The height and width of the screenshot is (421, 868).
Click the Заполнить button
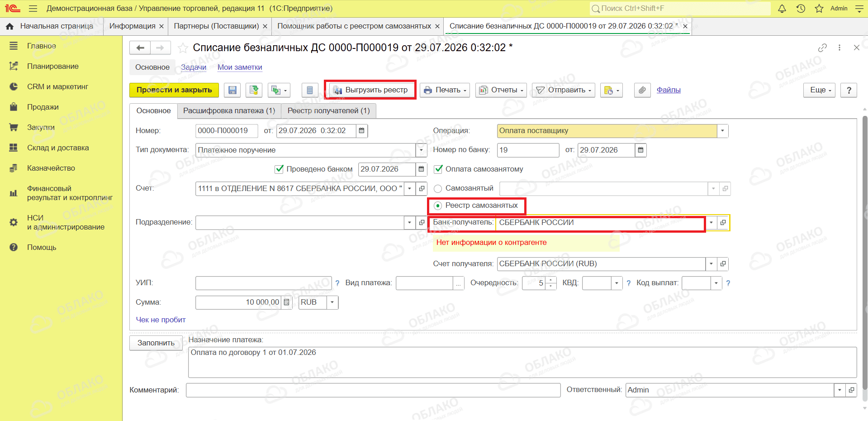[x=156, y=343]
